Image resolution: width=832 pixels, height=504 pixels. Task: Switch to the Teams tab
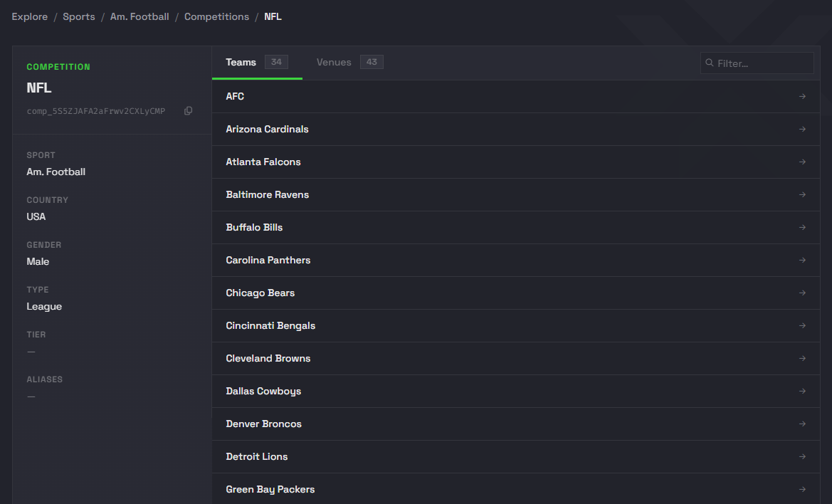click(x=257, y=63)
